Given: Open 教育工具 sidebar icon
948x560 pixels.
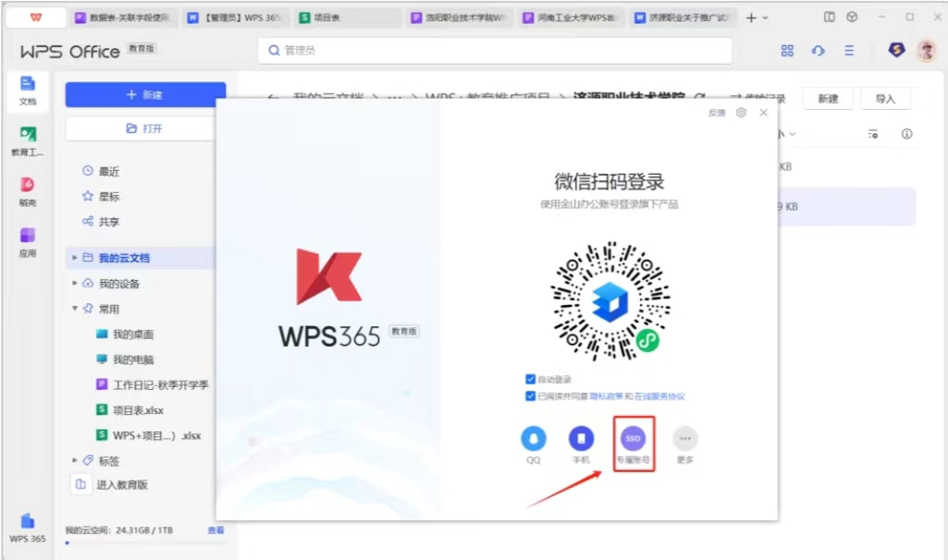Looking at the screenshot, I should 28,141.
